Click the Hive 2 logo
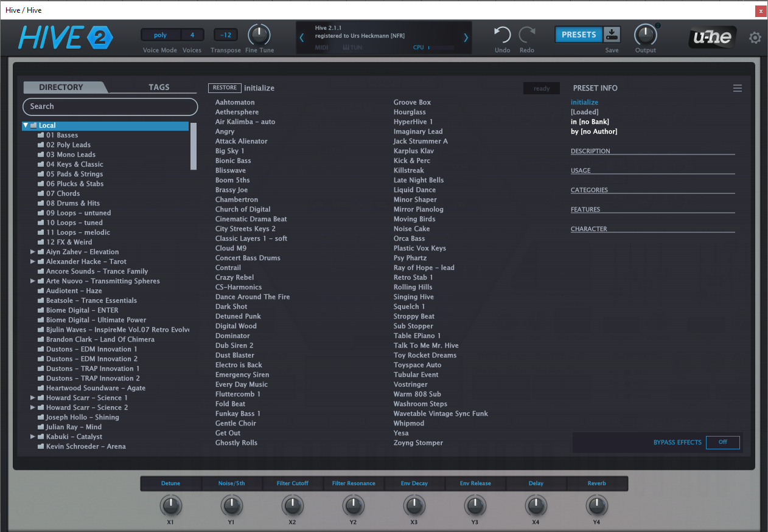The image size is (768, 532). click(65, 38)
